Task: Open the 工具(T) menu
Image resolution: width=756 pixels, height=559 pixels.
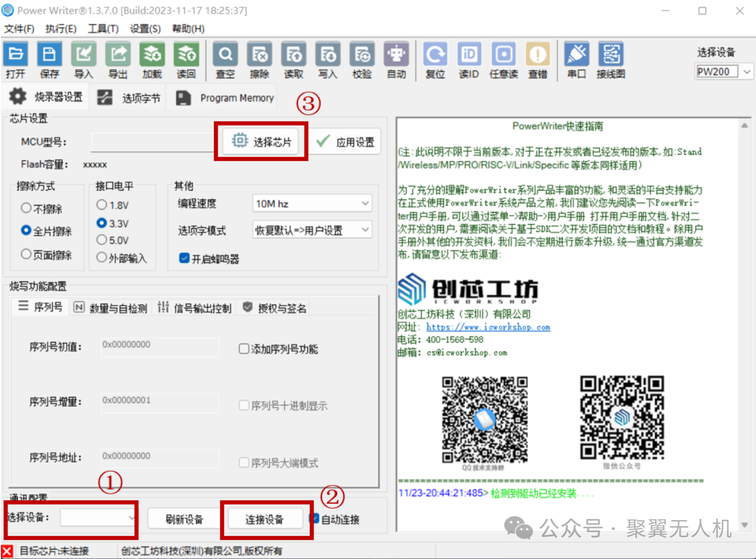Action: pos(103,29)
